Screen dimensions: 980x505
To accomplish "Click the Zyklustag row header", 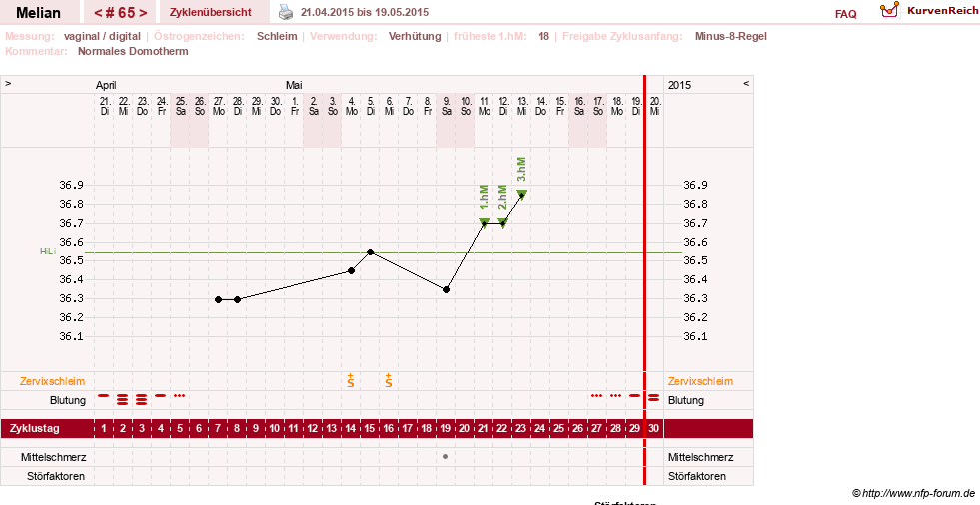I will click(x=35, y=429).
